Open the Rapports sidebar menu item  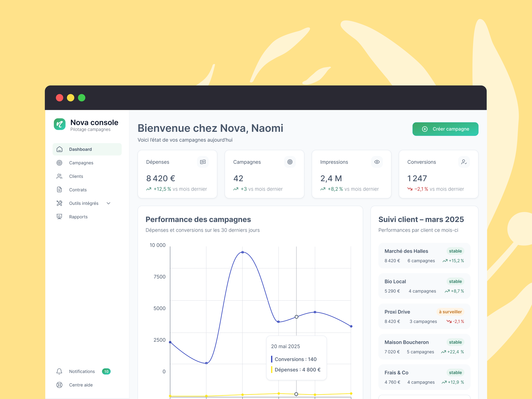[78, 217]
